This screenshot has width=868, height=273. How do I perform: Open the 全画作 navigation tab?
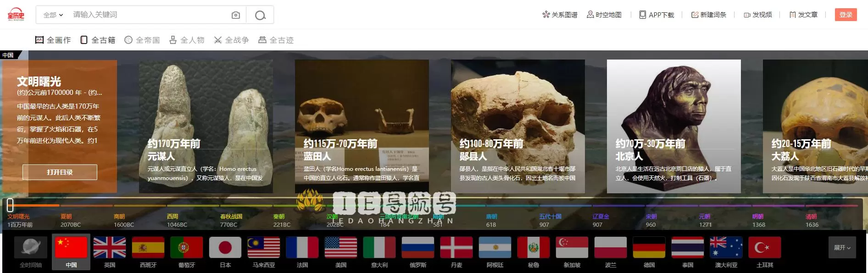tap(53, 40)
